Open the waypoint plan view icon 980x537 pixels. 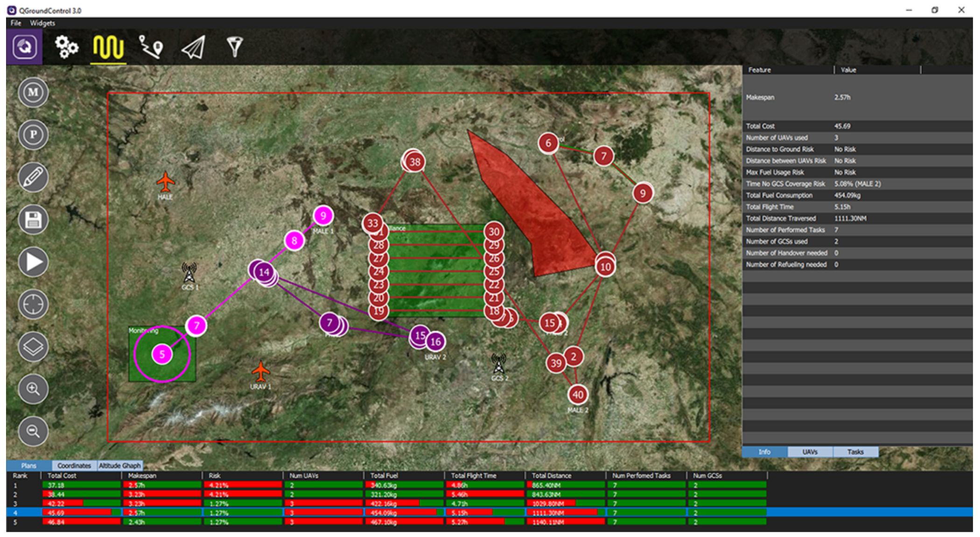pos(151,47)
